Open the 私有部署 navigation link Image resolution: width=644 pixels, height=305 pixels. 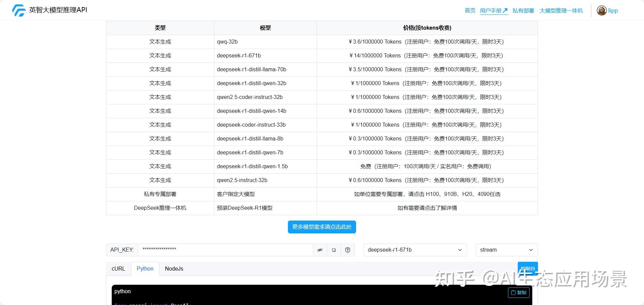tap(523, 10)
